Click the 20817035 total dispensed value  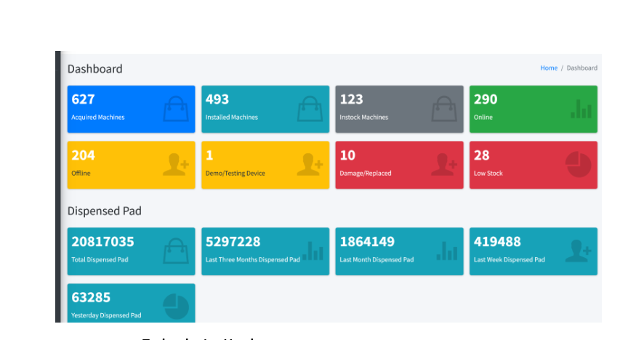tap(102, 241)
